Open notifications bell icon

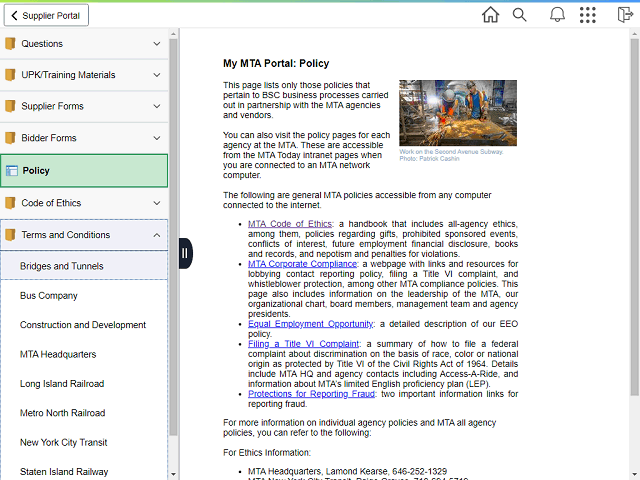point(557,15)
